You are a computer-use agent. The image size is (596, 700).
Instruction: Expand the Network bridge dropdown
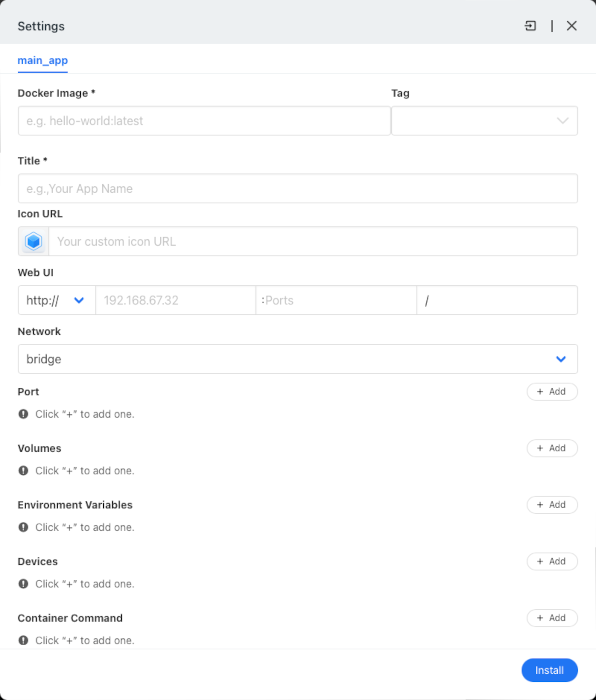(x=298, y=359)
